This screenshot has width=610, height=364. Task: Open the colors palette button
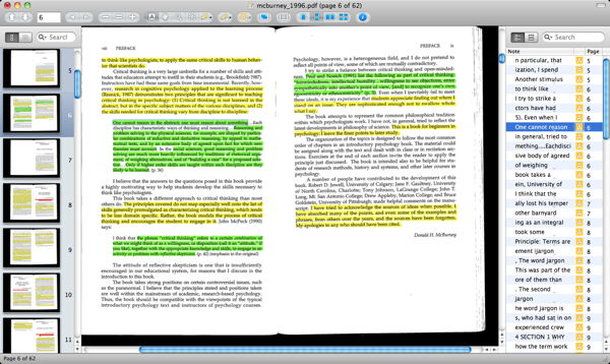(244, 17)
